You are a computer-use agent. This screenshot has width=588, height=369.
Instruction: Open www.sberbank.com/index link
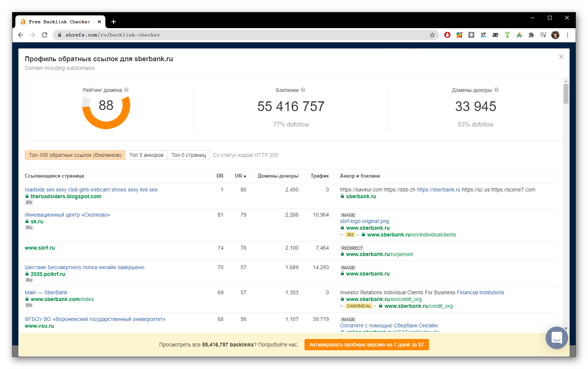tap(62, 299)
